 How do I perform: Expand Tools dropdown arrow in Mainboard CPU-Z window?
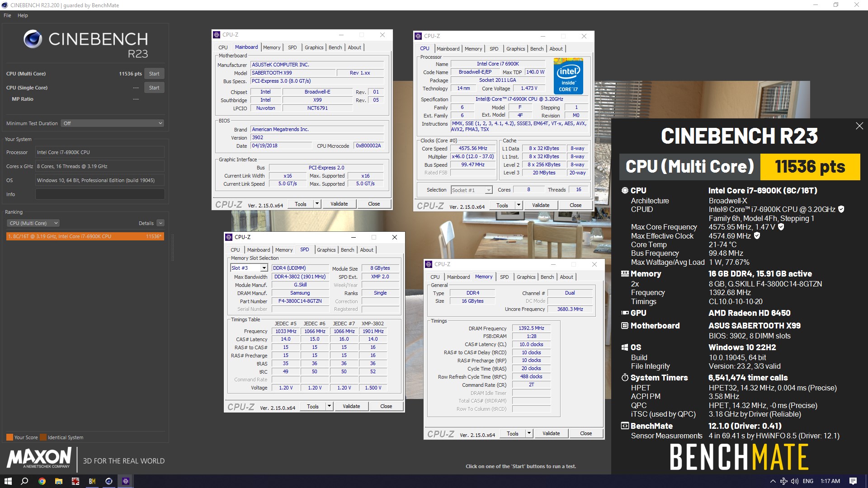[317, 204]
